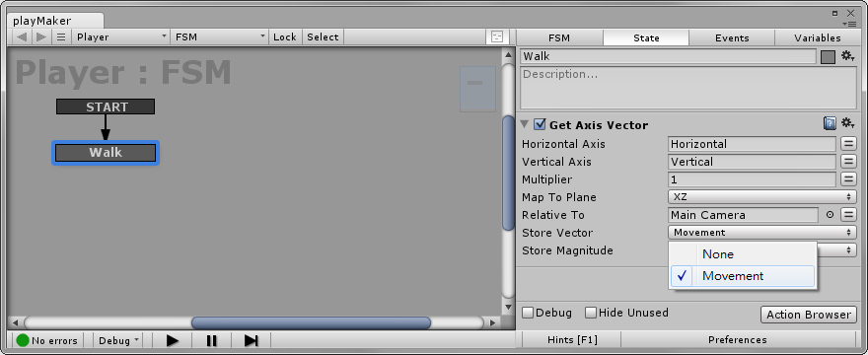Open the Store Magnitude dropdown
The width and height of the screenshot is (868, 355).
pyautogui.click(x=836, y=250)
